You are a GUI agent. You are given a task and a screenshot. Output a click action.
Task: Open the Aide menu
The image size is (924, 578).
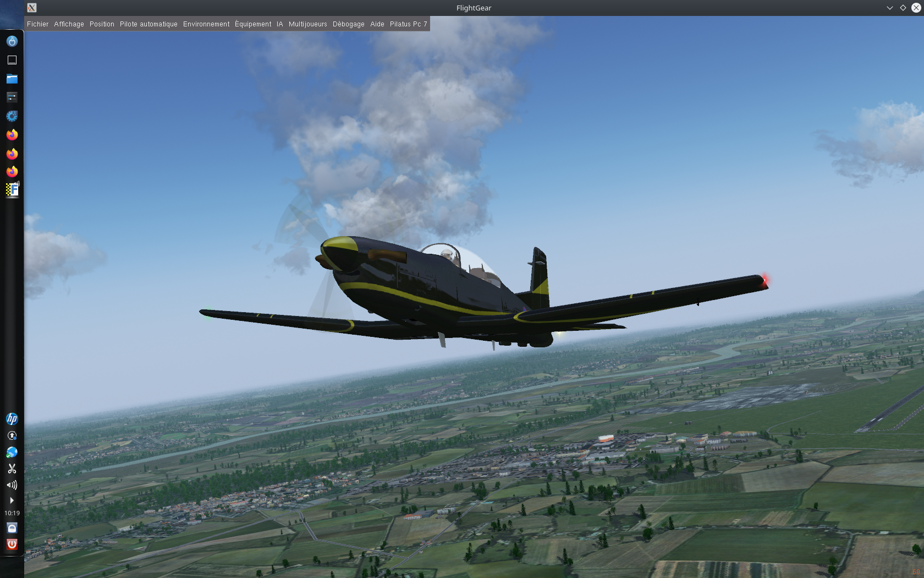377,24
